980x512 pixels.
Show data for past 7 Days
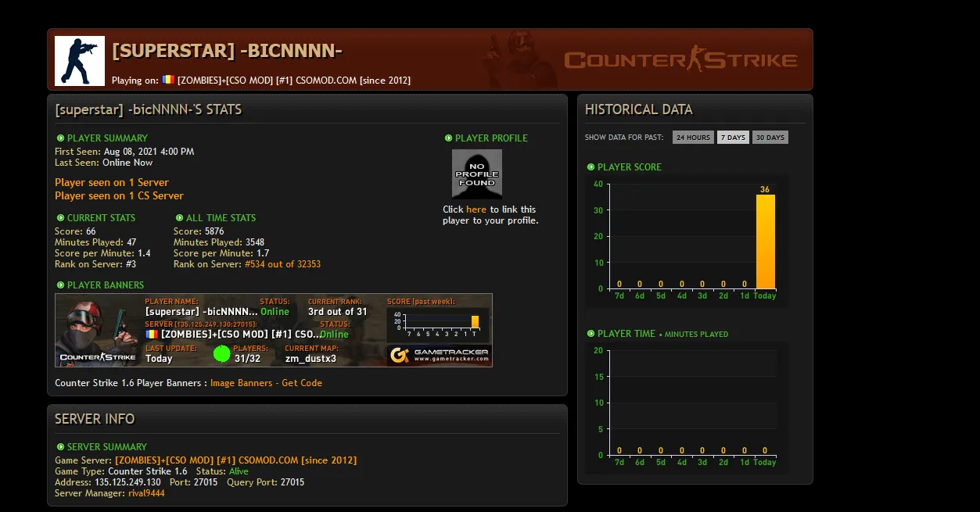pos(733,138)
